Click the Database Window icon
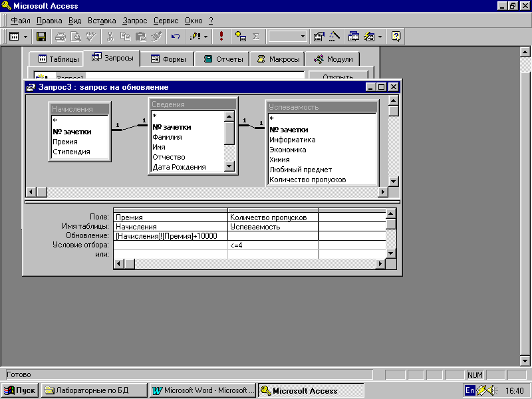 coord(354,37)
